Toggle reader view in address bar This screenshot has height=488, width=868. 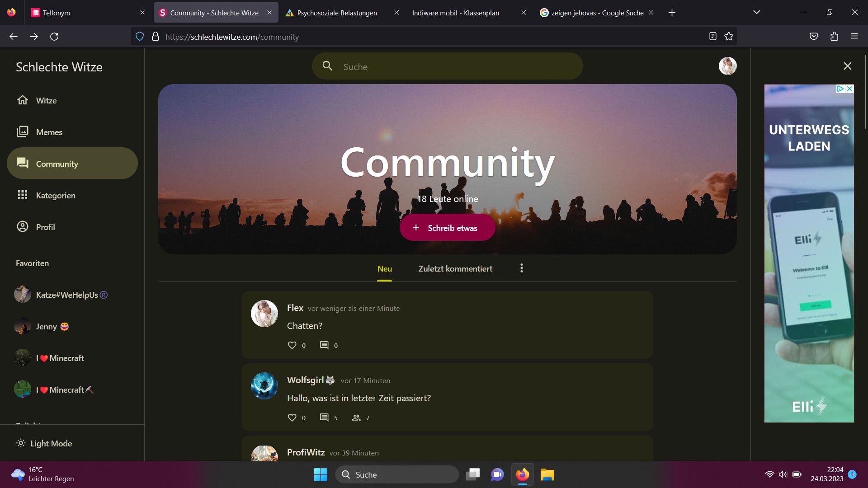(712, 37)
